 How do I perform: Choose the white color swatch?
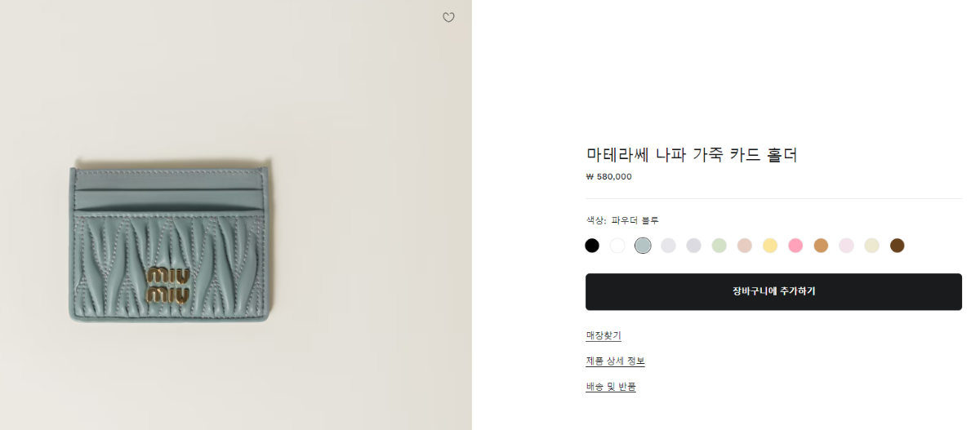click(617, 246)
